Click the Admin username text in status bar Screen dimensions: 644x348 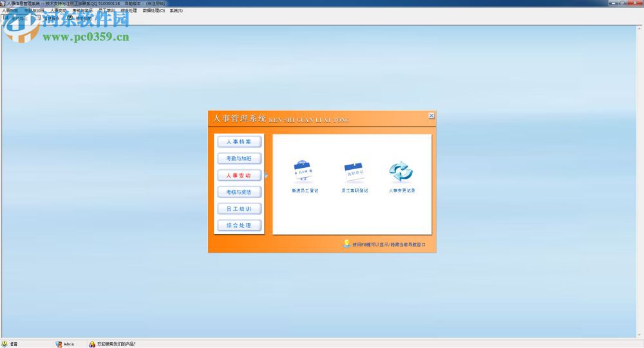coord(69,344)
